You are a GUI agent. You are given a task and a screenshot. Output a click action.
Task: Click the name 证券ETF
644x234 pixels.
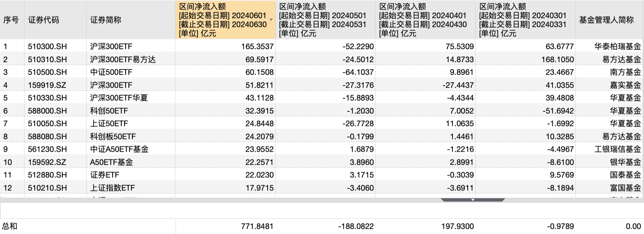pyautogui.click(x=105, y=175)
